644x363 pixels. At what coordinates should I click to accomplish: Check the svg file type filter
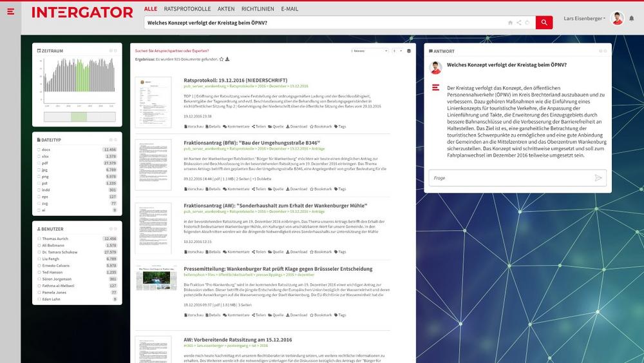[x=39, y=204]
